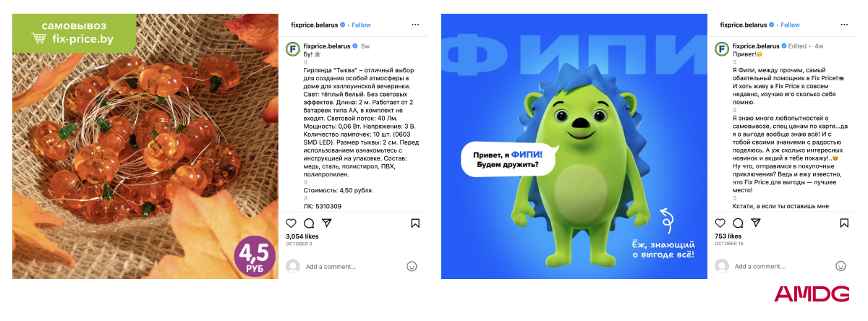Like the pumpkin garland post with heart icon
Screen dimensions: 868x321
point(292,223)
